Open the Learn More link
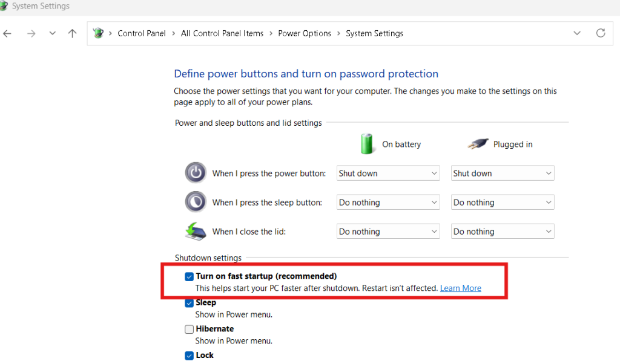Image resolution: width=620 pixels, height=364 pixels. point(460,288)
